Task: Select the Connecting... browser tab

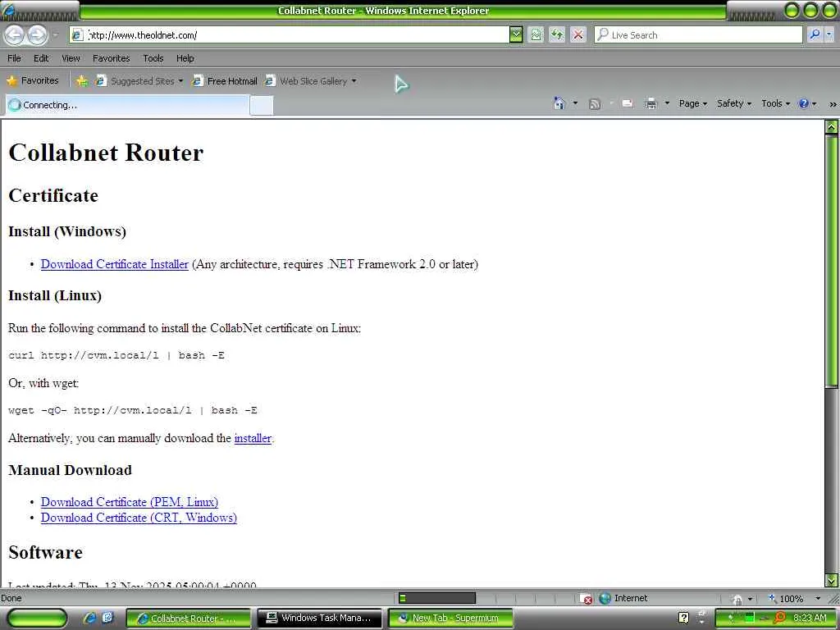Action: click(127, 105)
